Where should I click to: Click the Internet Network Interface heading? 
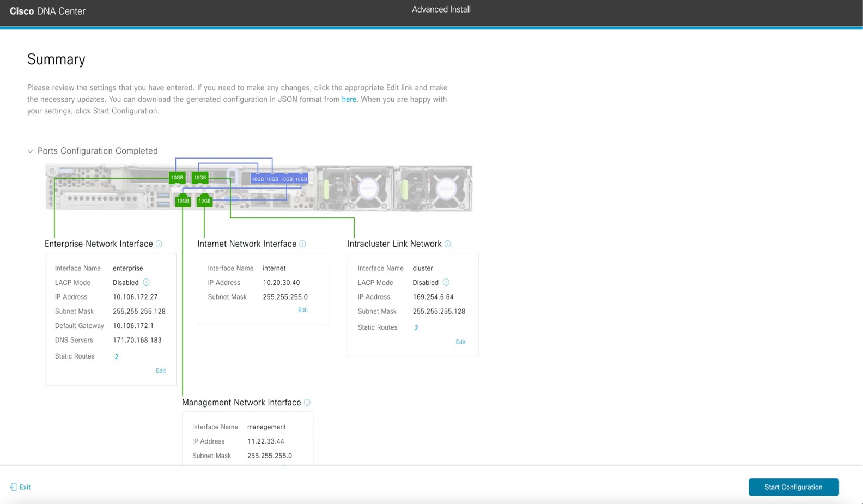point(247,244)
